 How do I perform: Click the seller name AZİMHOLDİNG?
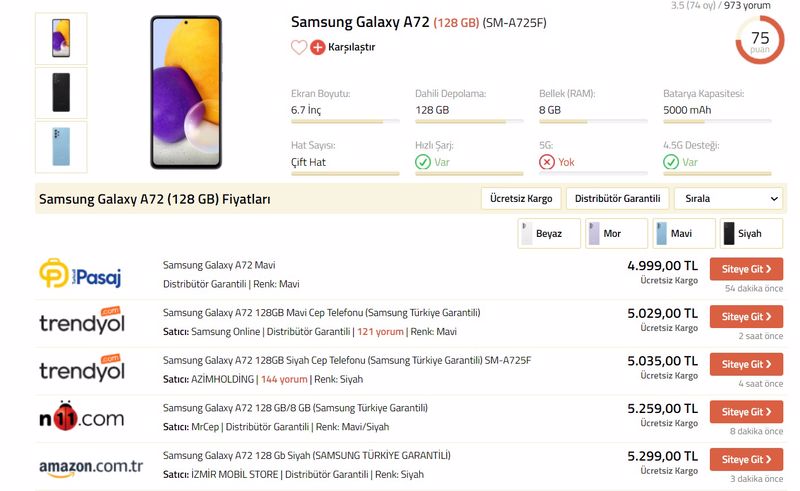222,379
